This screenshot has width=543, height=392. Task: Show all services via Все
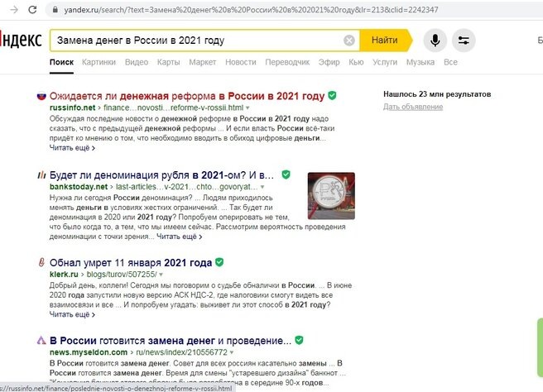tap(450, 62)
